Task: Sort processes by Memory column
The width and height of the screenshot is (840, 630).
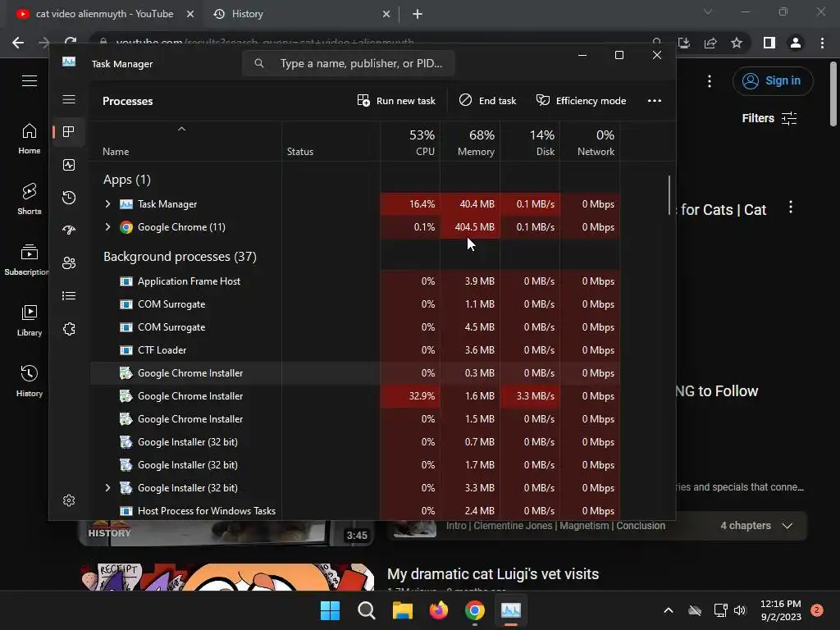Action: point(470,143)
